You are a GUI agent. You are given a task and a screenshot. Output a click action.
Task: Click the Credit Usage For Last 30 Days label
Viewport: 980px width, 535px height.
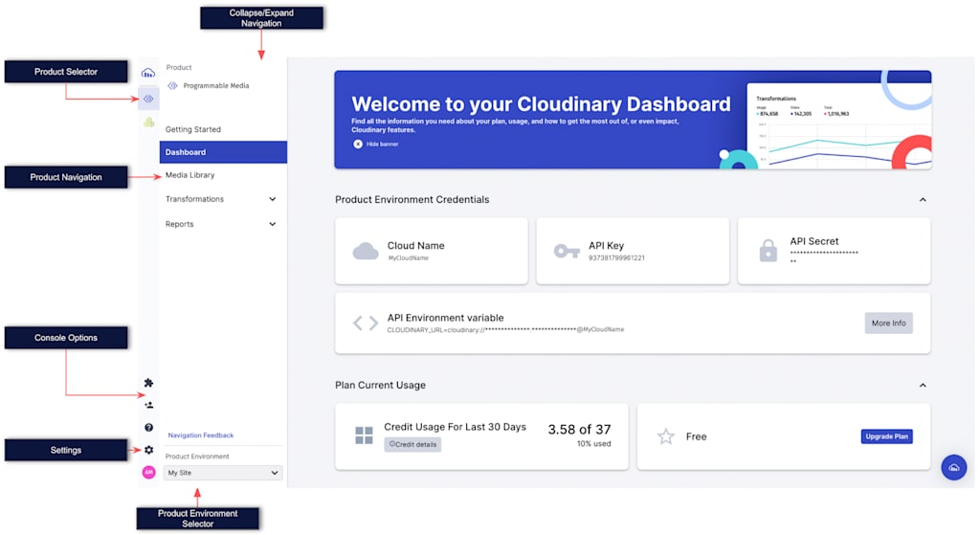(455, 427)
